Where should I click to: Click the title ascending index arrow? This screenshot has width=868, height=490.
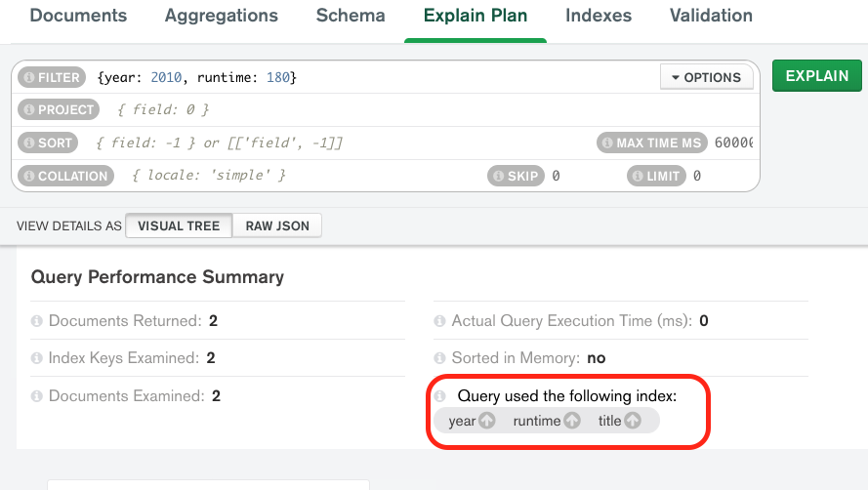click(633, 421)
